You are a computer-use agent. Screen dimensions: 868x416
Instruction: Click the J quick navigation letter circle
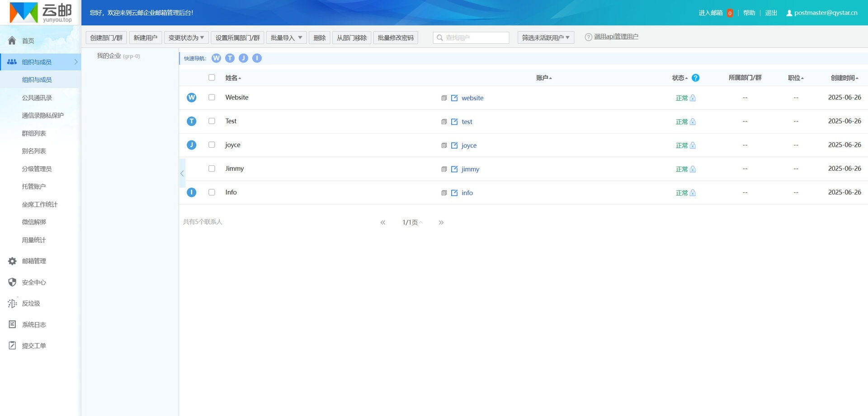[243, 58]
